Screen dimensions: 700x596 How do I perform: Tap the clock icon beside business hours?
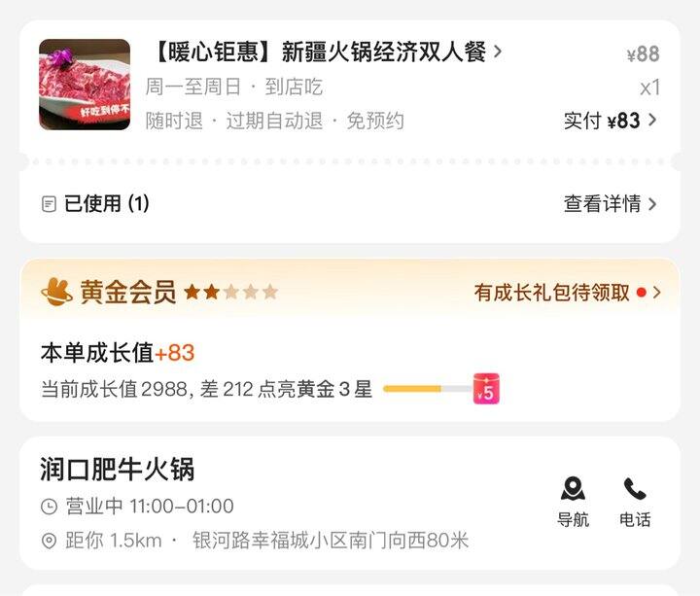50,507
